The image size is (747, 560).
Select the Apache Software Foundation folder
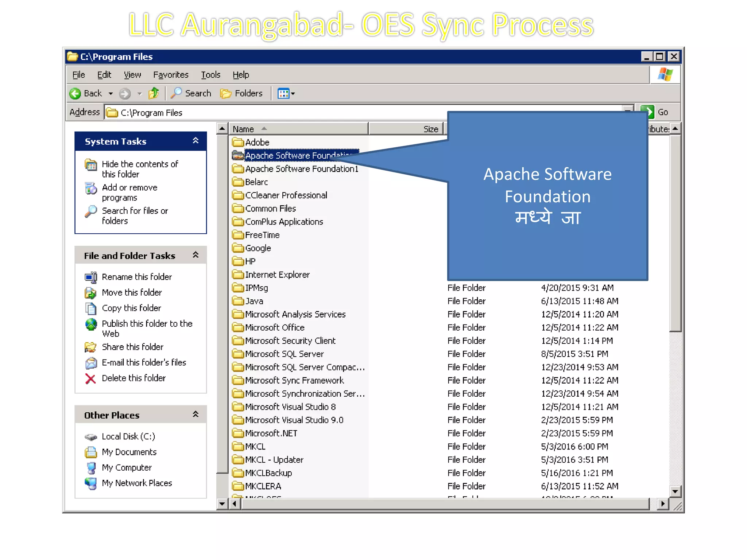(x=295, y=156)
